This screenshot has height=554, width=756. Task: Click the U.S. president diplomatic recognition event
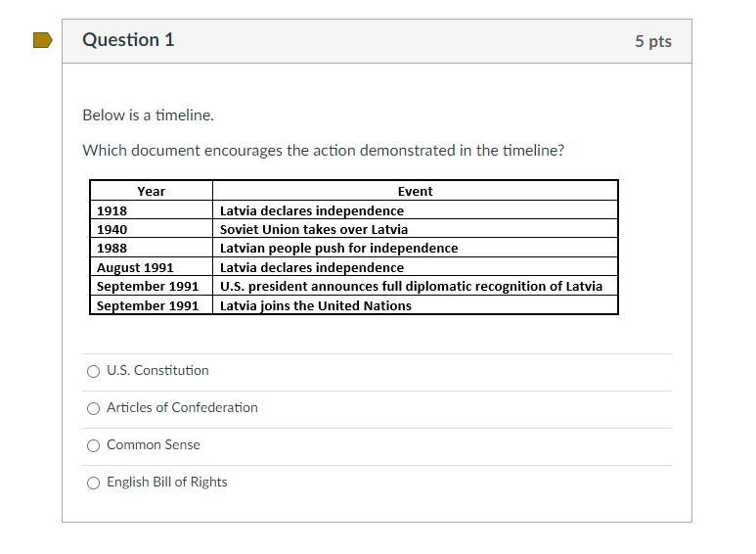(x=411, y=286)
